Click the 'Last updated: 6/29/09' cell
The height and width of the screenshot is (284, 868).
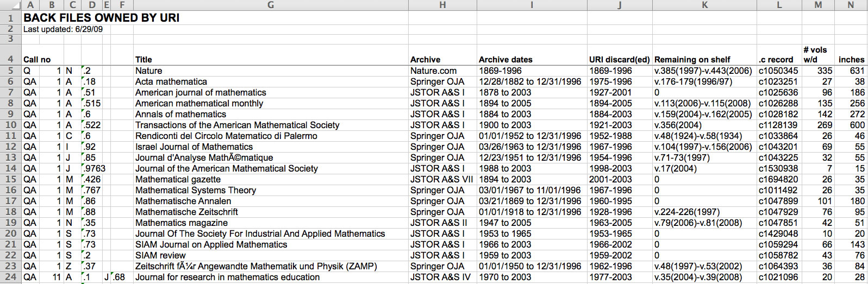[x=63, y=29]
